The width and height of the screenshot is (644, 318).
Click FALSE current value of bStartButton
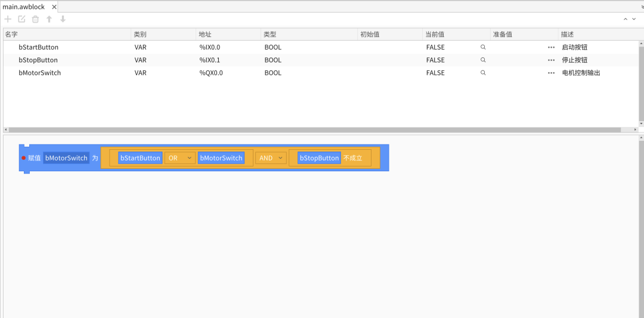click(435, 47)
